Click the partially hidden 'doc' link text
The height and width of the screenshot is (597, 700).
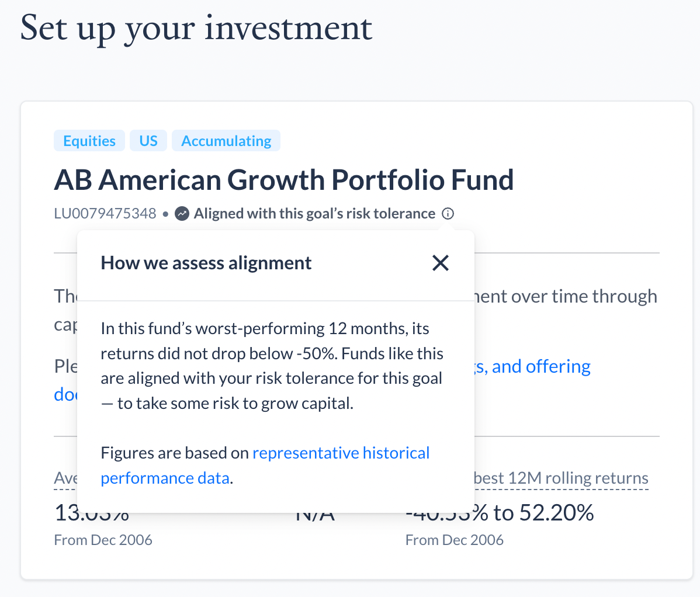(x=65, y=394)
